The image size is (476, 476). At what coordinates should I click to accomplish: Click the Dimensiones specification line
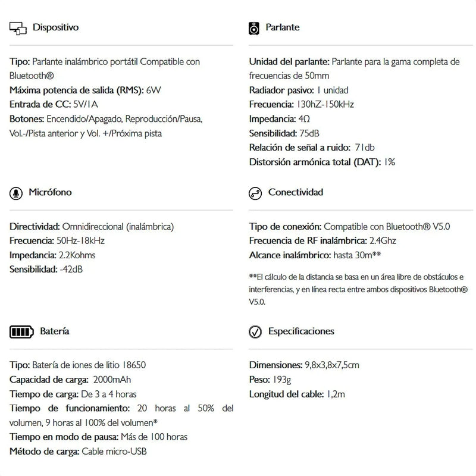tap(303, 365)
